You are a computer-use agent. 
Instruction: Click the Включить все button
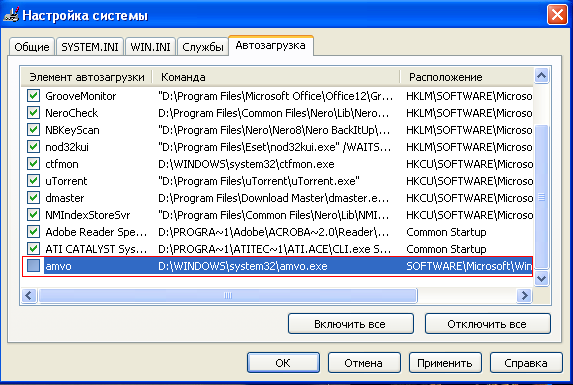coord(350,324)
